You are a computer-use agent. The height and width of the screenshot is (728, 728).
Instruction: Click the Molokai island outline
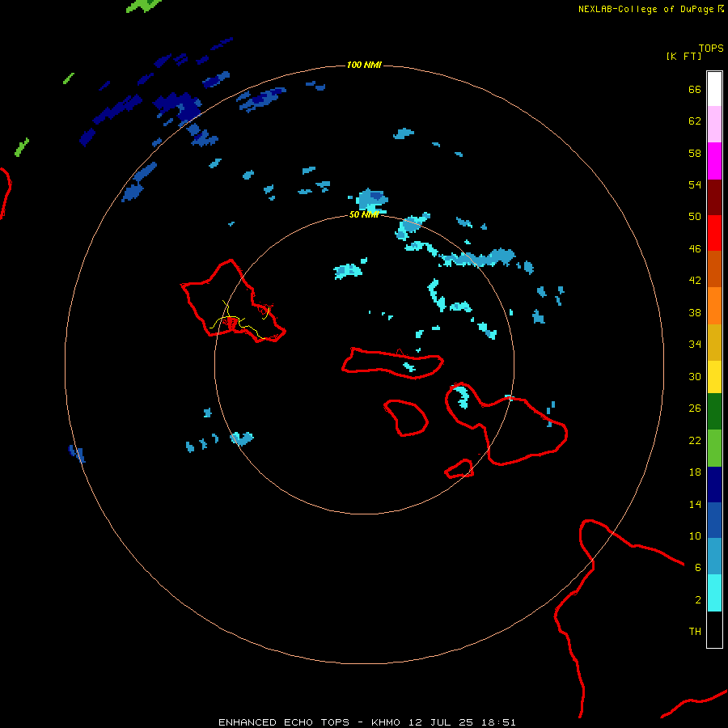[x=393, y=363]
